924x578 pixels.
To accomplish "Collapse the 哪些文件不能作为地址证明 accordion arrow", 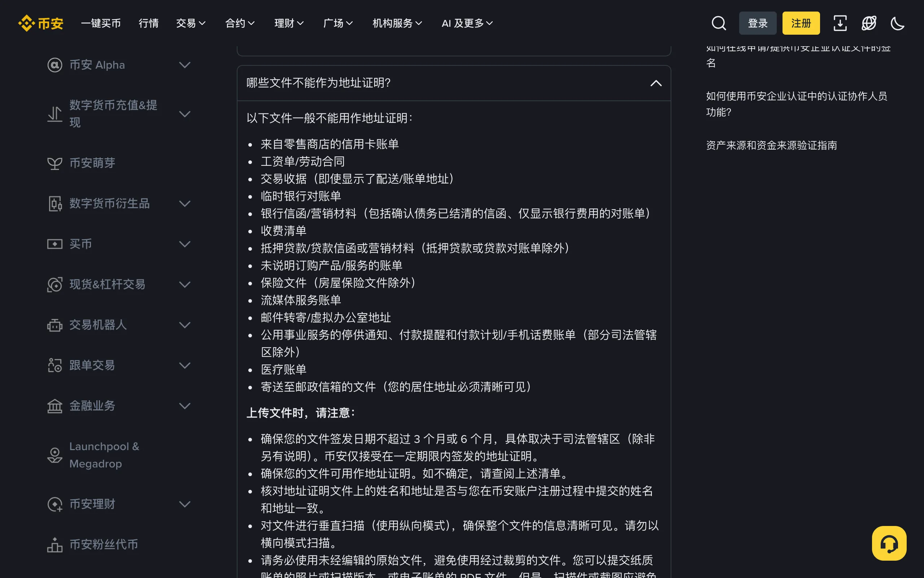I will 656,83.
